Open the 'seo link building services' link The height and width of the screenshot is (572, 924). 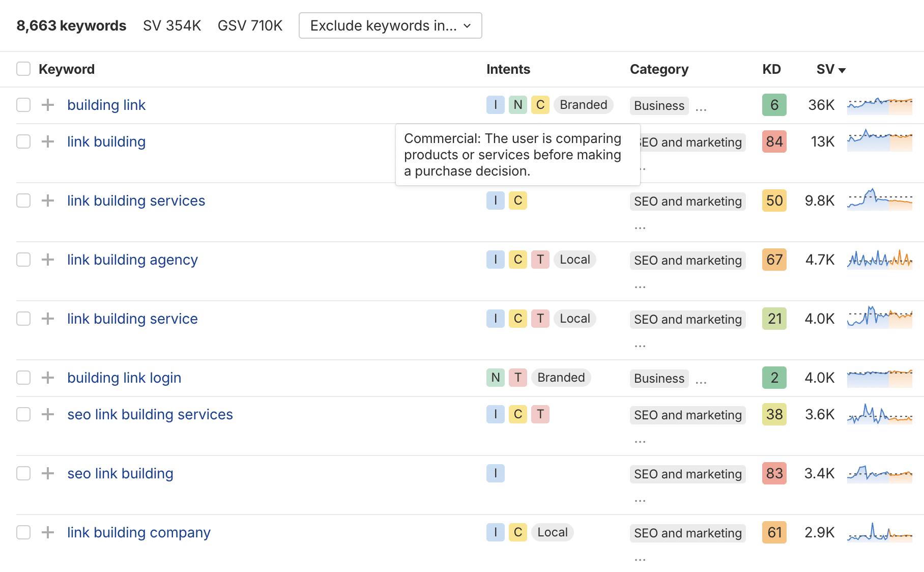tap(150, 414)
